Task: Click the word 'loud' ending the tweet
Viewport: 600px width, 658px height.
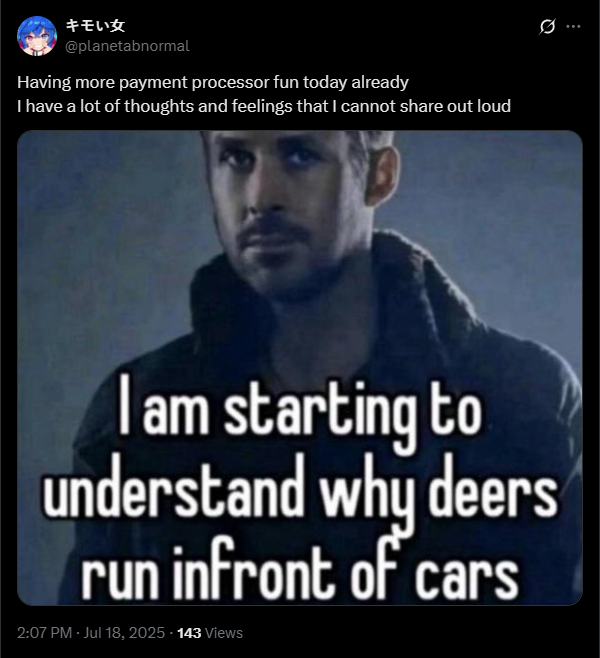Action: [494, 106]
